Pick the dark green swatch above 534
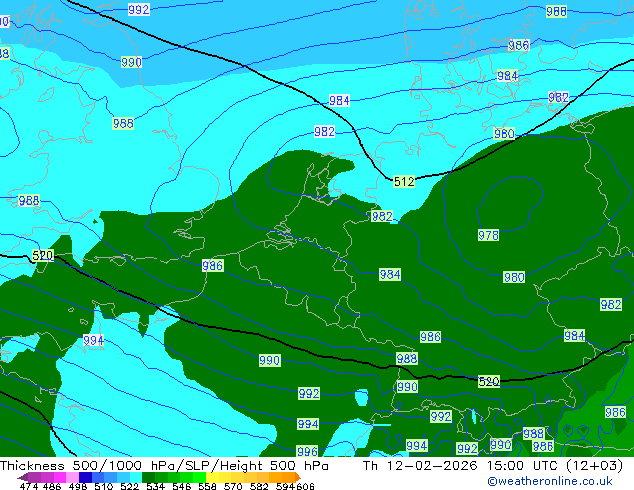The width and height of the screenshot is (634, 490). click(148, 477)
